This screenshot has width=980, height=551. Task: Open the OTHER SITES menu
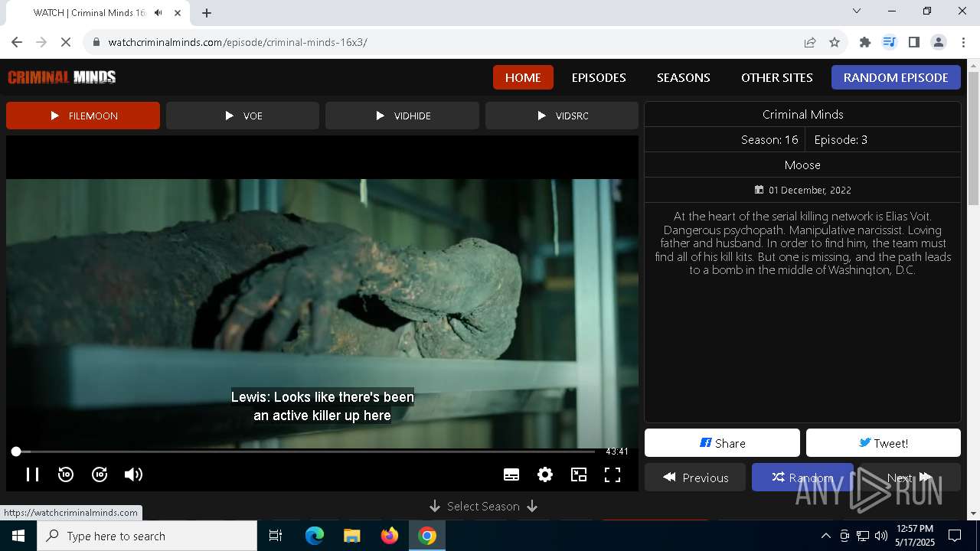click(777, 77)
